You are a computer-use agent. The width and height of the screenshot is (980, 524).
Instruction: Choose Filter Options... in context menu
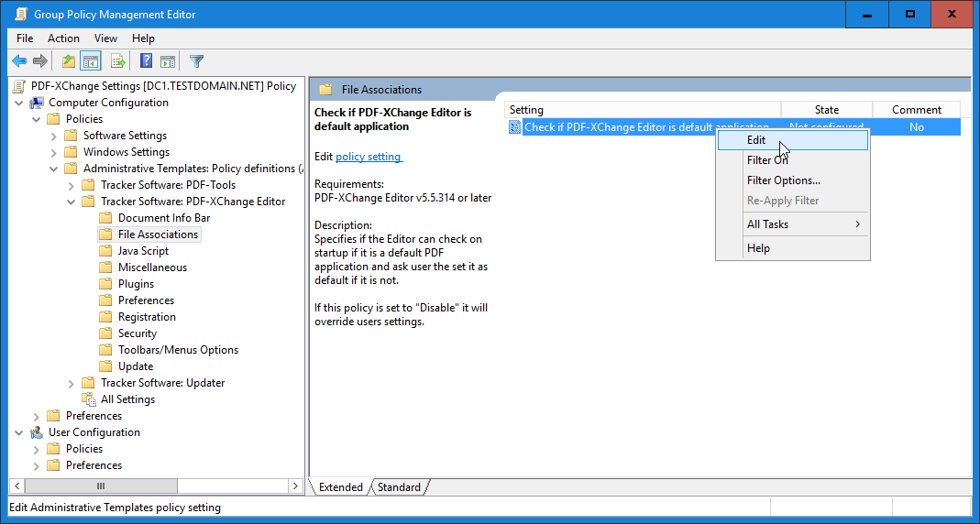coord(792,180)
